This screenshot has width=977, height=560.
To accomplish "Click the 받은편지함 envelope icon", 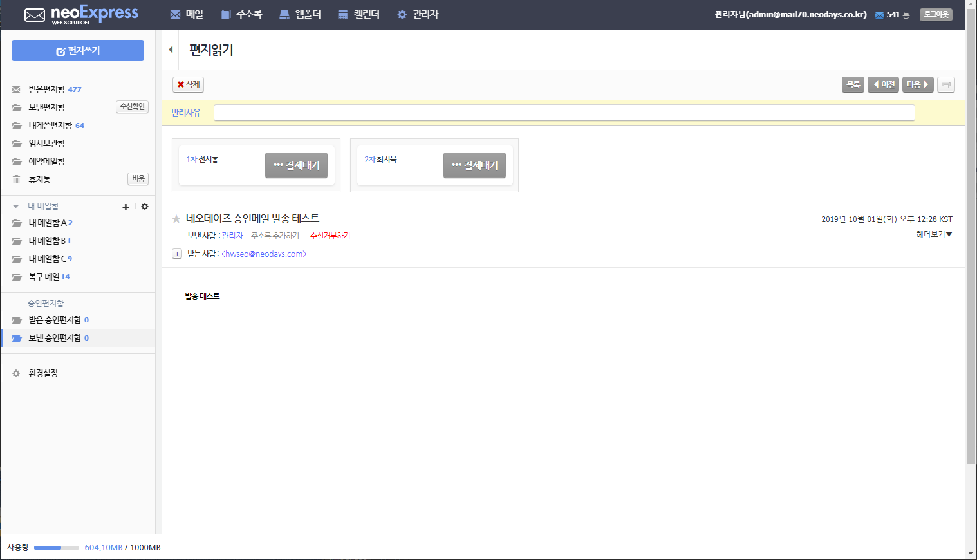I will [16, 89].
